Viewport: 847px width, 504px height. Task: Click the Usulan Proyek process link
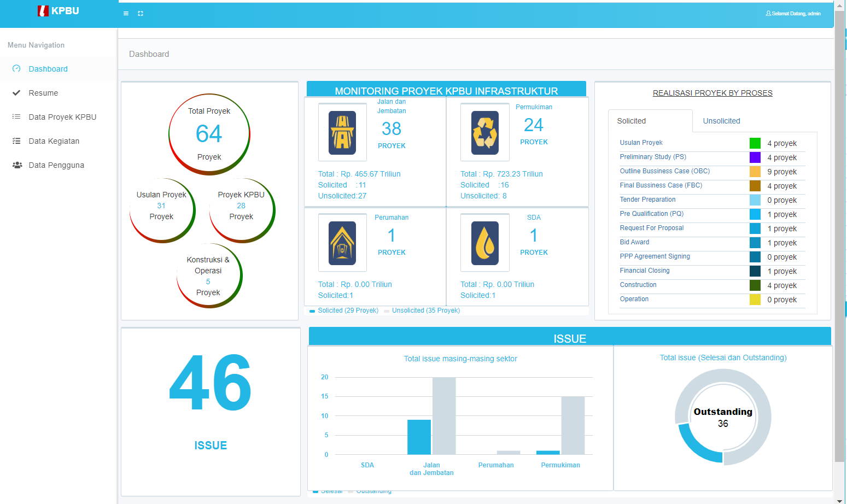coord(641,143)
